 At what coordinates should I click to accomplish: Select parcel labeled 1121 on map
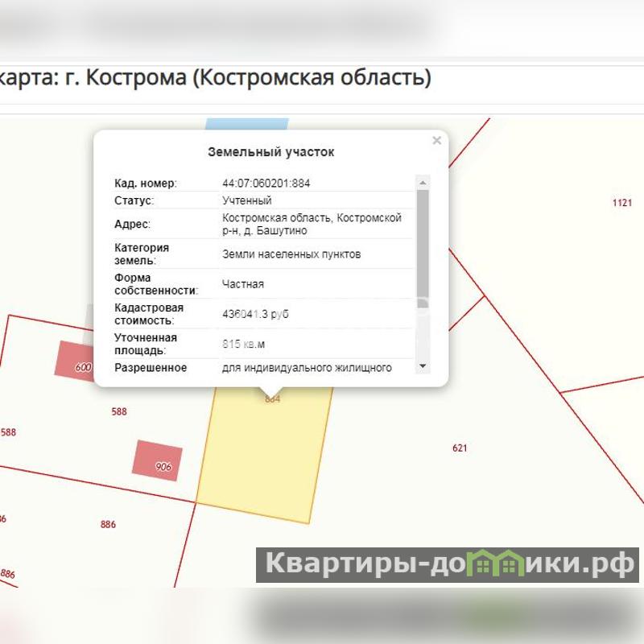tap(621, 203)
